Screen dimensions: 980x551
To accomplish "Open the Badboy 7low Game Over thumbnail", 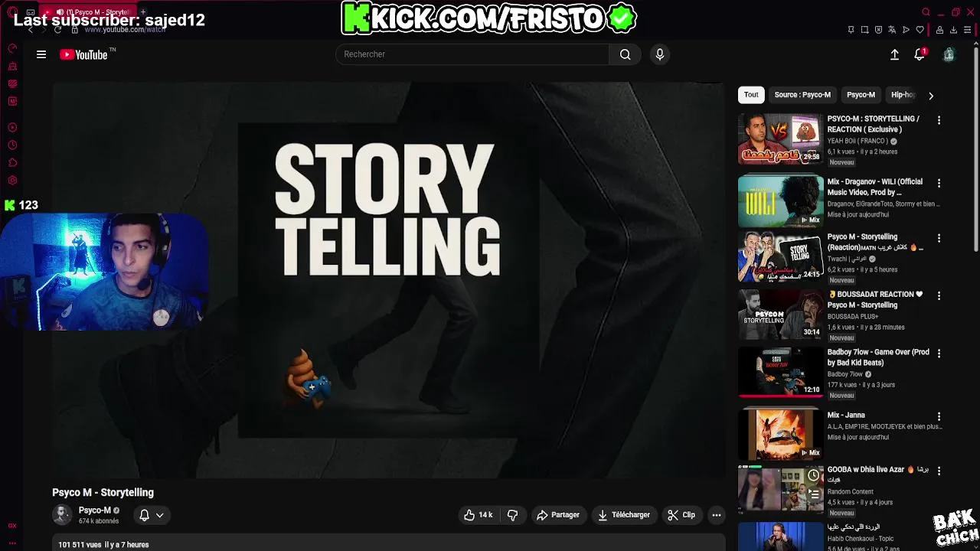I will coord(781,372).
